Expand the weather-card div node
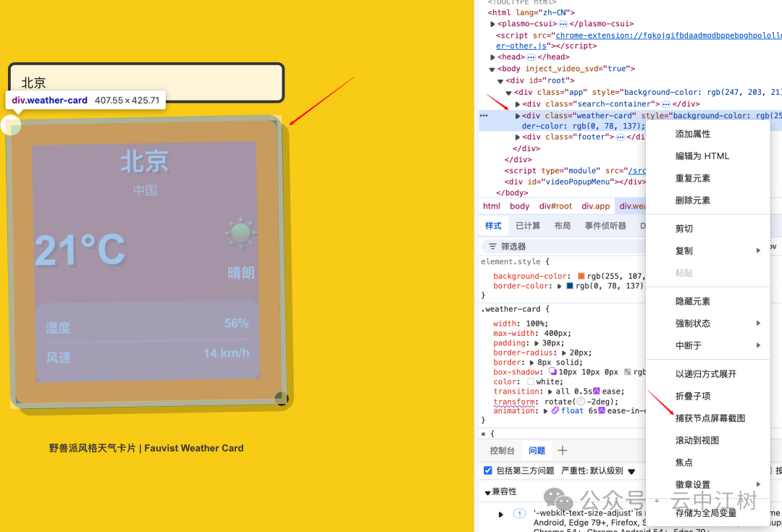This screenshot has height=532, width=782. click(x=517, y=116)
